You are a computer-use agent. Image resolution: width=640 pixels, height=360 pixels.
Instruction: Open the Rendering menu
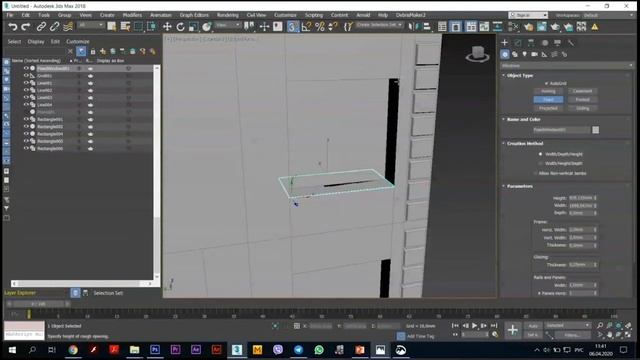(227, 15)
